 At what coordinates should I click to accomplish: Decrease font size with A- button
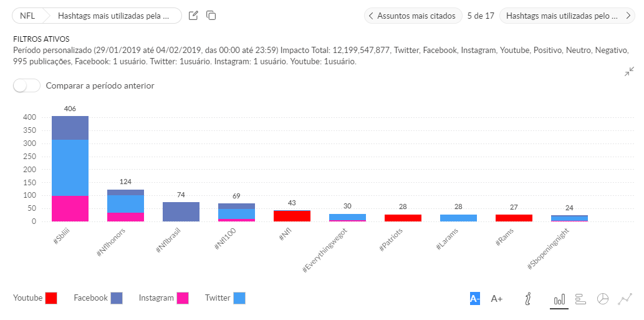pos(475,299)
